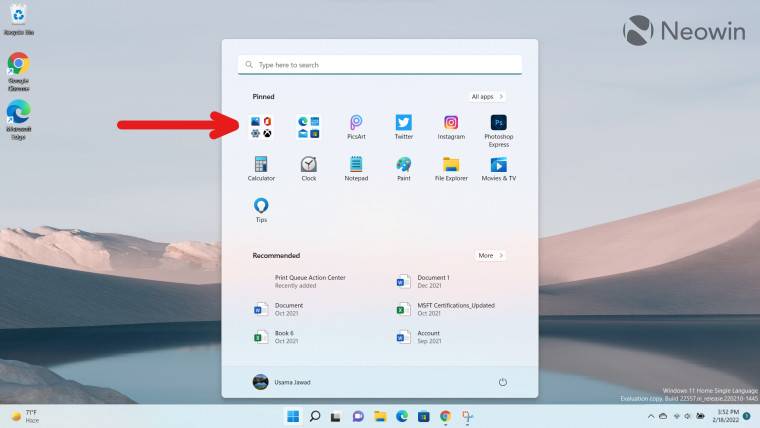Open taskbar Search magnifier
760x428 pixels.
coord(315,416)
